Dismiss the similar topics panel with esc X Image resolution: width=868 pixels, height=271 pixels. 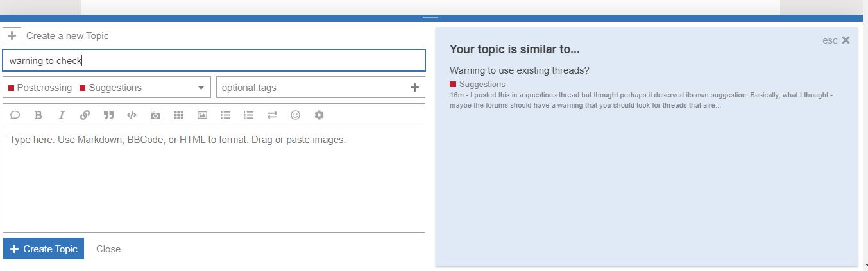tap(837, 40)
